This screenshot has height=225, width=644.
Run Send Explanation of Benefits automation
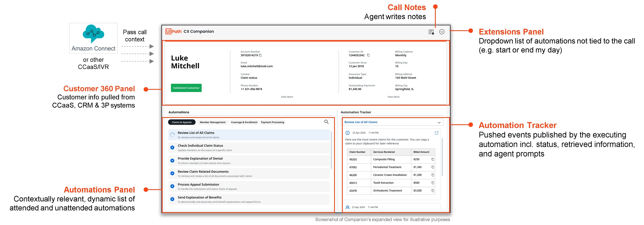[172, 199]
